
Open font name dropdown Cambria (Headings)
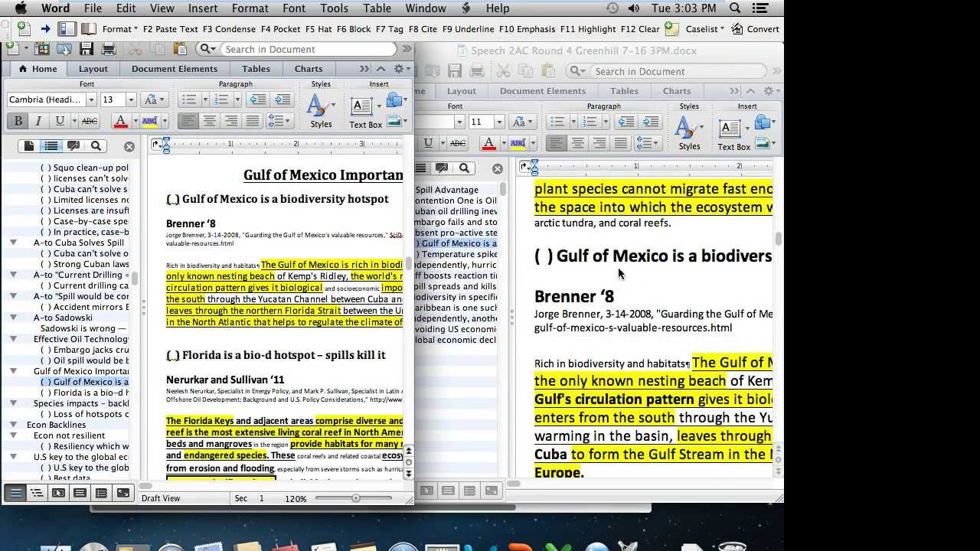click(91, 99)
